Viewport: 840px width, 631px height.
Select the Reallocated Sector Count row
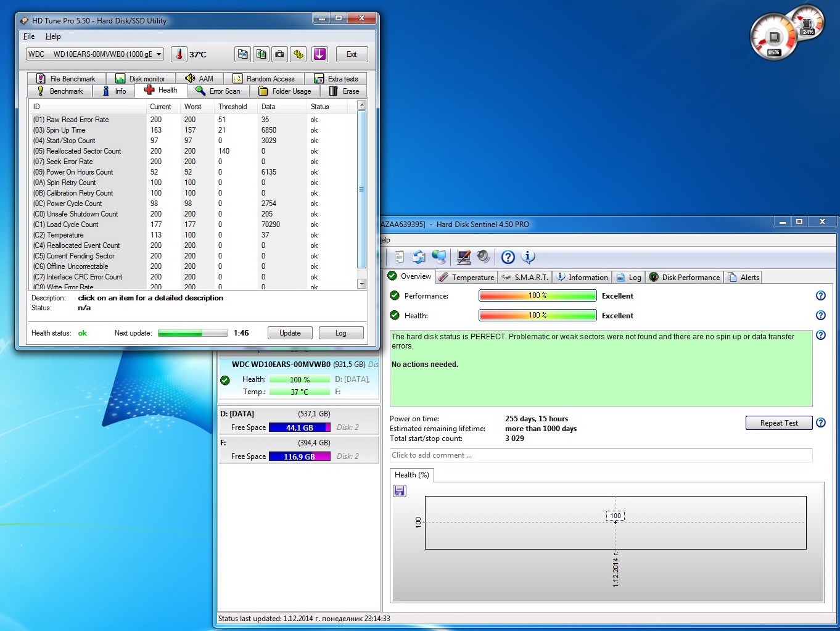(x=194, y=151)
